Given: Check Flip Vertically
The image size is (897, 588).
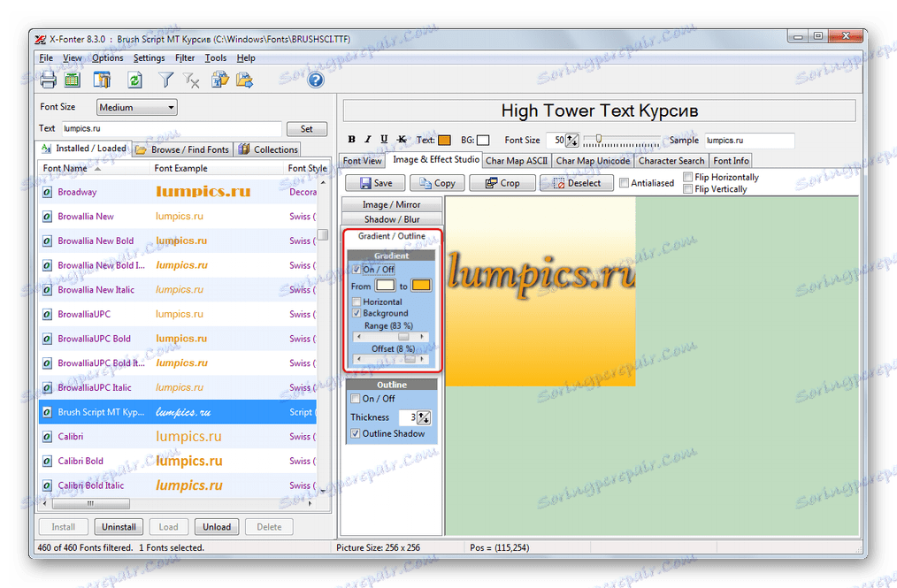Looking at the screenshot, I should tap(688, 188).
